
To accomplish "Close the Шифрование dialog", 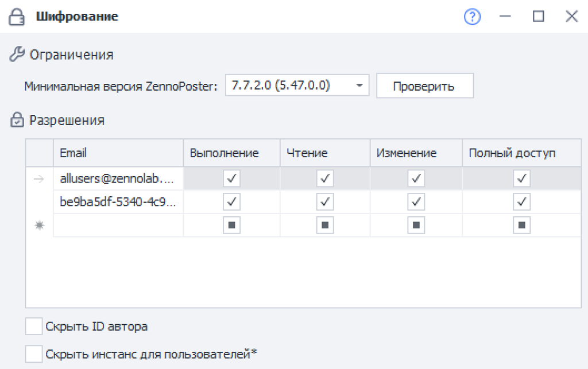I will point(571,17).
